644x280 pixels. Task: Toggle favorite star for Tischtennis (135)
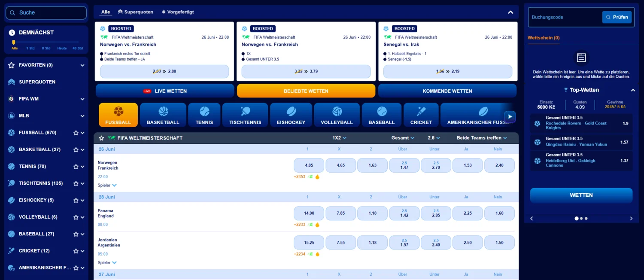pyautogui.click(x=76, y=183)
